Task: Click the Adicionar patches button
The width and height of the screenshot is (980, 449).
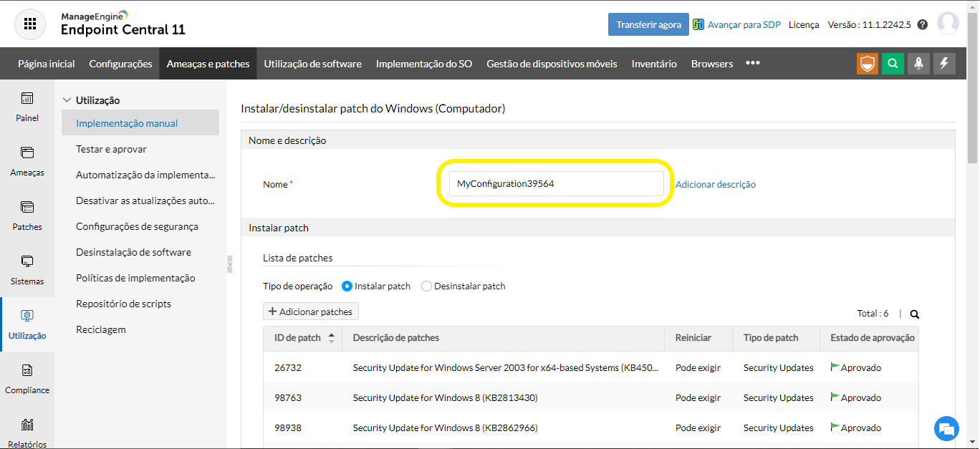Action: click(x=311, y=312)
